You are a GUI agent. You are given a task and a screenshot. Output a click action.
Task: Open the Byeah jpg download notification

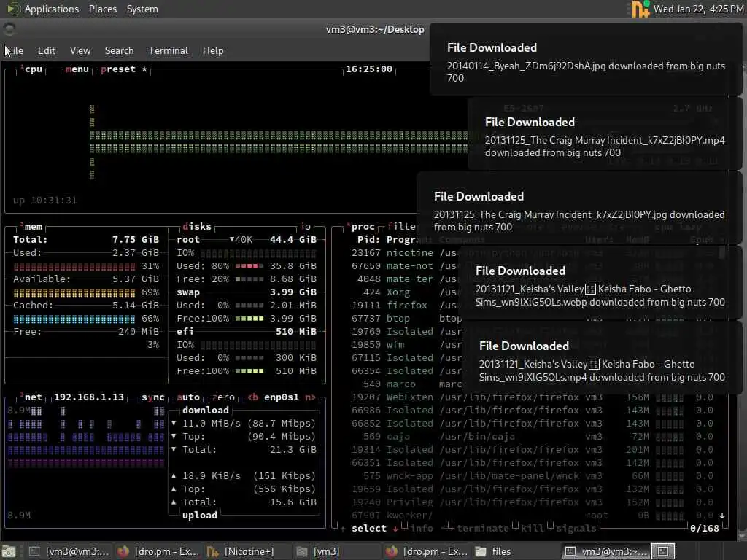point(586,60)
